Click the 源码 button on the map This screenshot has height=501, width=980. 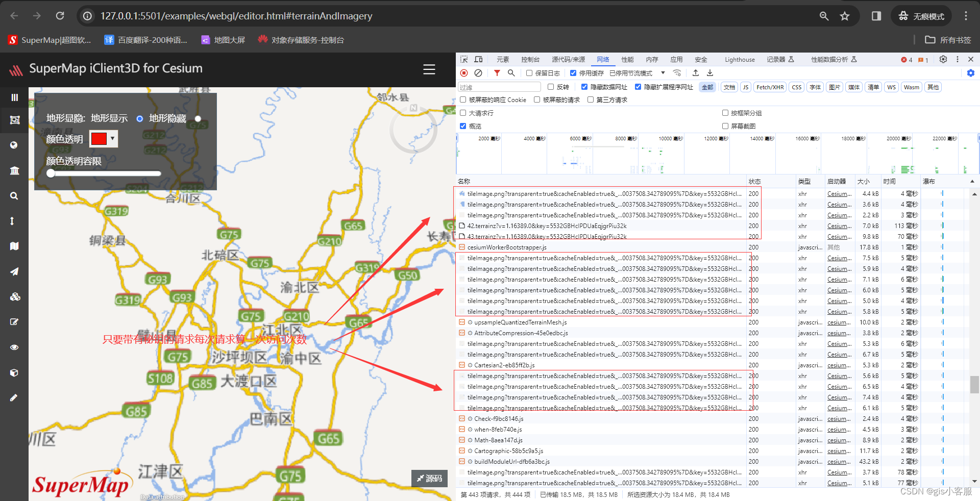click(x=429, y=479)
